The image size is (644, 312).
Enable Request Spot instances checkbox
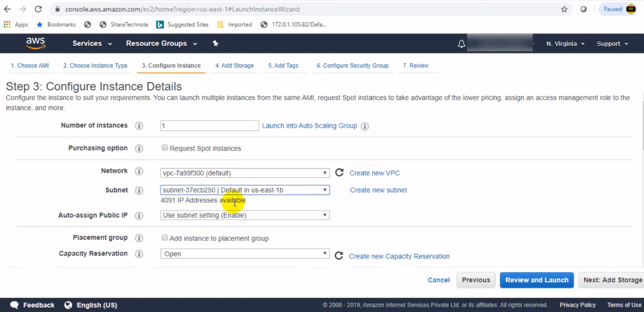pos(165,147)
